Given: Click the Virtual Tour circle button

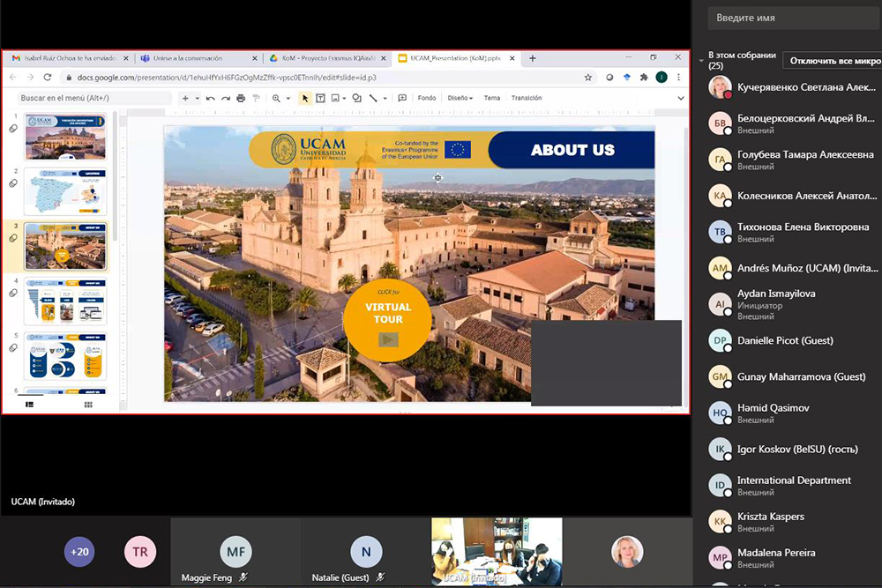Looking at the screenshot, I should pyautogui.click(x=388, y=319).
